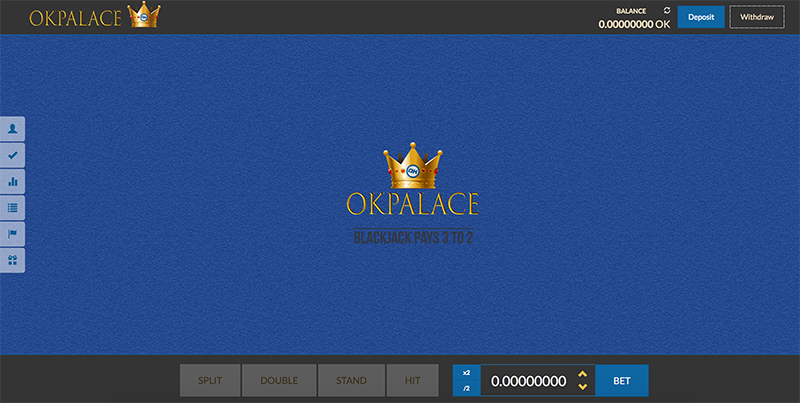This screenshot has height=403, width=800.
Task: Open the flag sidebar icon
Action: click(12, 234)
